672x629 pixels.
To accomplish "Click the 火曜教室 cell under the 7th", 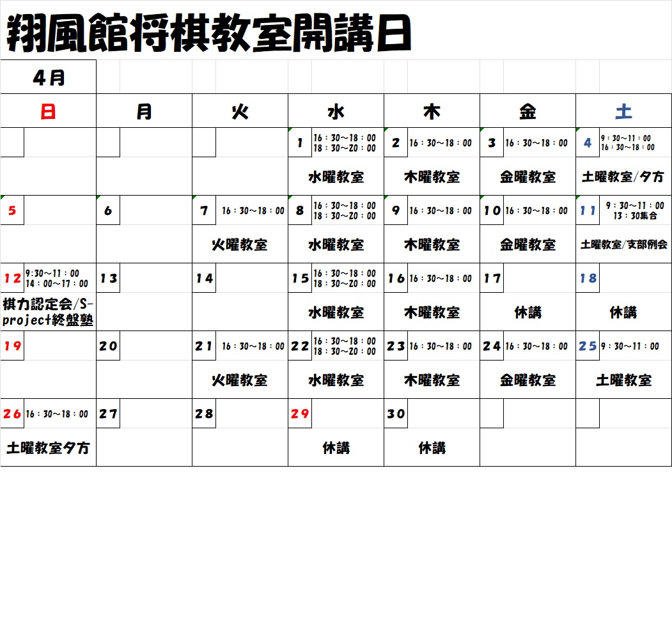I will [240, 244].
